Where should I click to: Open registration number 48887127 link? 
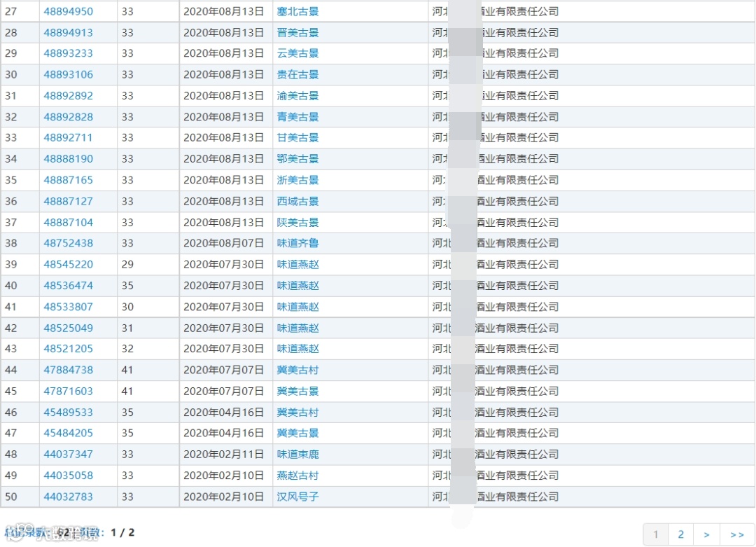click(x=68, y=202)
